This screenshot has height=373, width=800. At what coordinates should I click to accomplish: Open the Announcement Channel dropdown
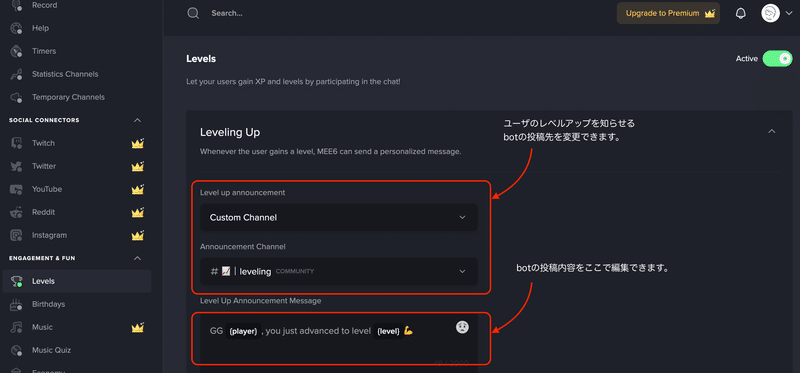click(x=339, y=271)
